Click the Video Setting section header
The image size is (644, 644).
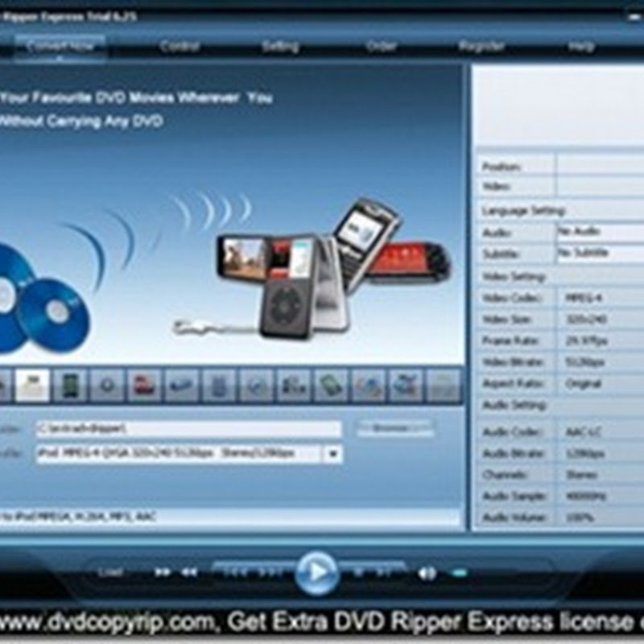click(514, 277)
